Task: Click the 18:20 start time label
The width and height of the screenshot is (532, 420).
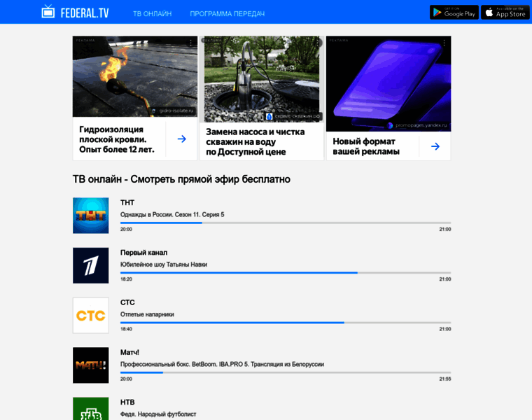Action: click(126, 279)
